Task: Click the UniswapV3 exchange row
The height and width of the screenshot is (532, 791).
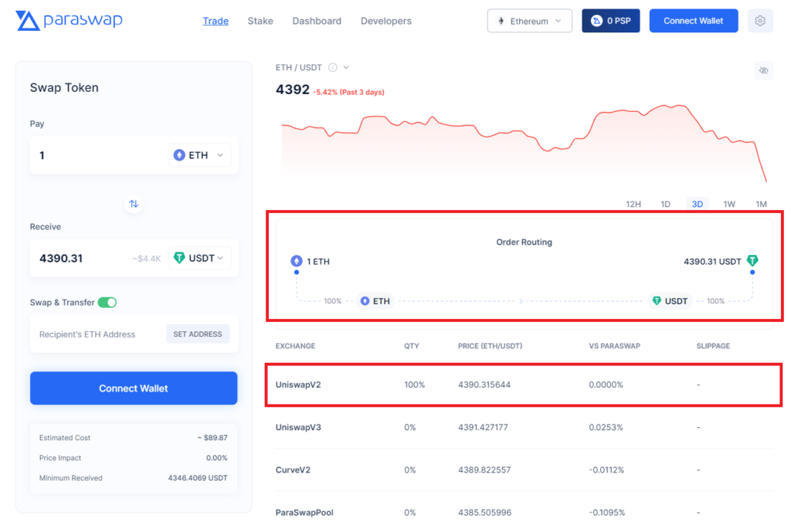Action: point(524,427)
